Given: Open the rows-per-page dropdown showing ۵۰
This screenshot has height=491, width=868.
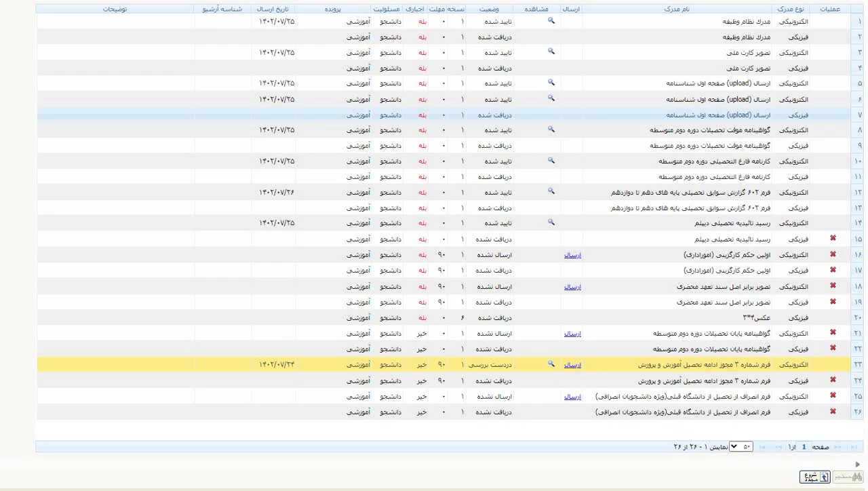Looking at the screenshot, I should click(x=741, y=447).
